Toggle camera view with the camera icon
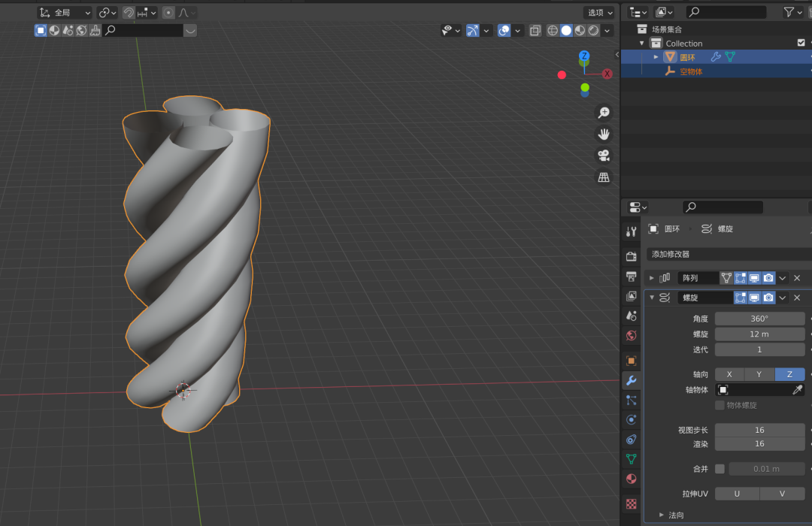The width and height of the screenshot is (812, 526). [603, 156]
